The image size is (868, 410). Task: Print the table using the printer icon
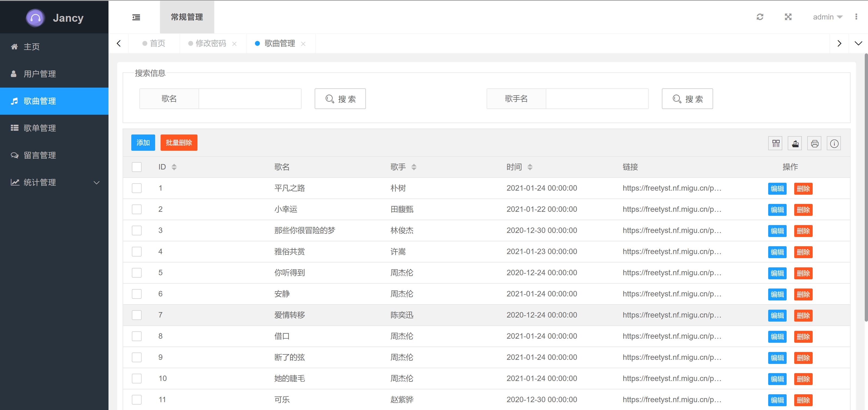tap(814, 143)
